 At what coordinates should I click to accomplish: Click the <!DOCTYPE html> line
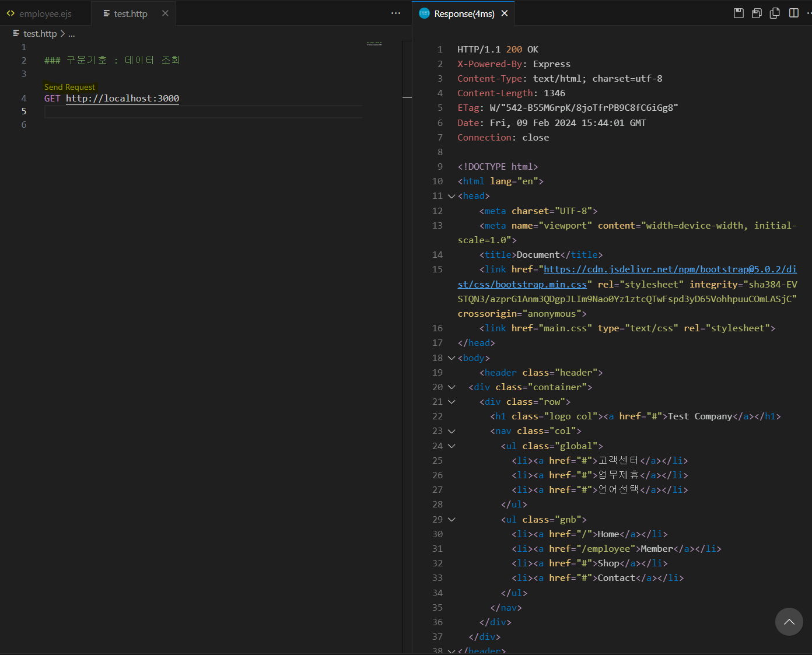tap(498, 167)
